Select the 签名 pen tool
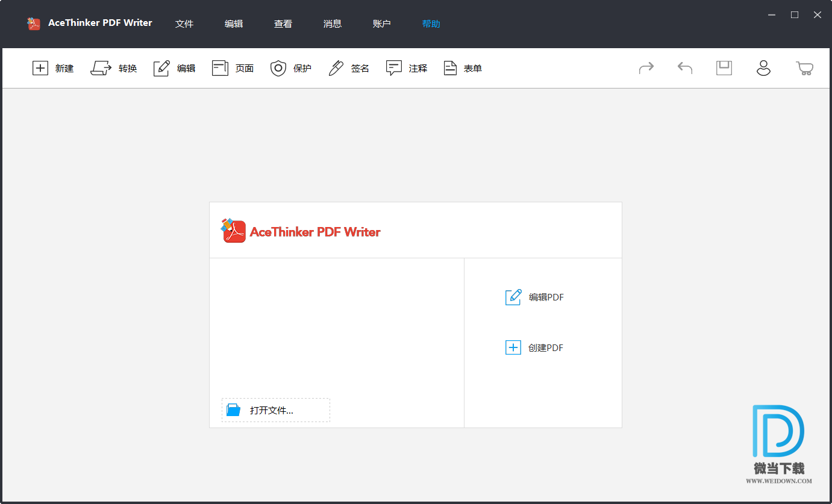Screen dimensions: 832x504 [x=349, y=68]
